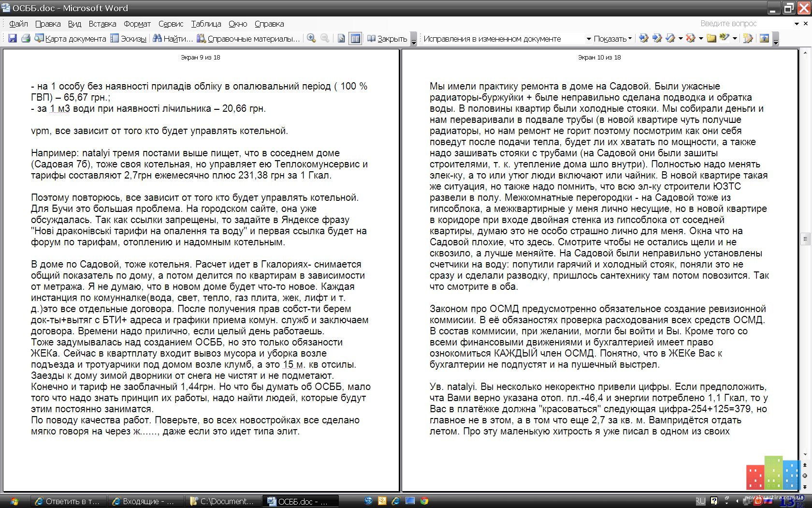Jump to previous screen browse button
The image size is (812, 508).
805,465
